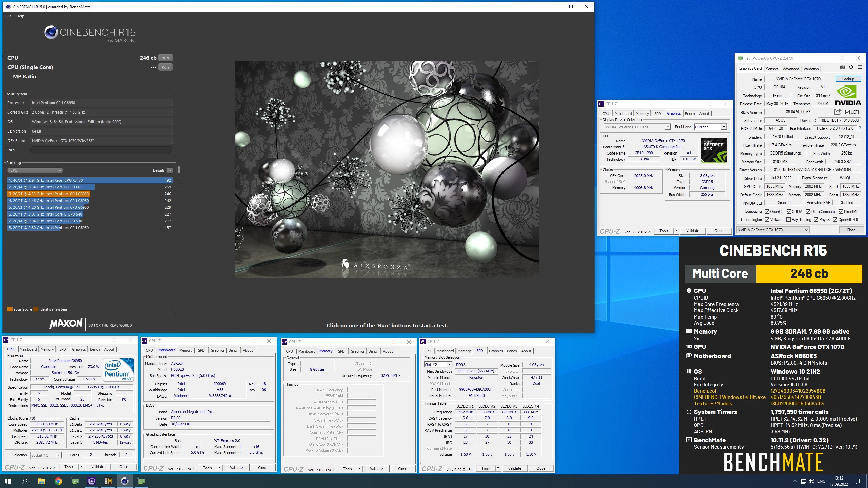Open the Windows notification center
Viewport: 868px width, 488px height.
point(857,481)
